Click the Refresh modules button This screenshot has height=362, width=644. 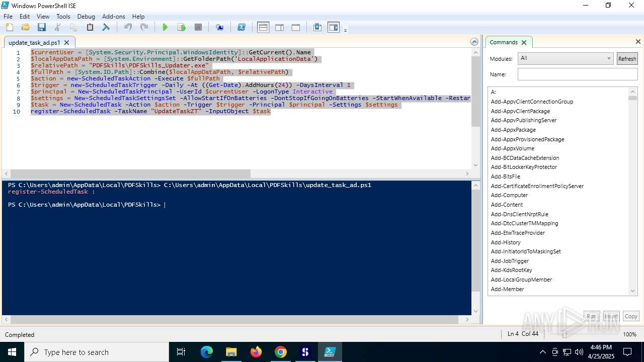point(627,59)
